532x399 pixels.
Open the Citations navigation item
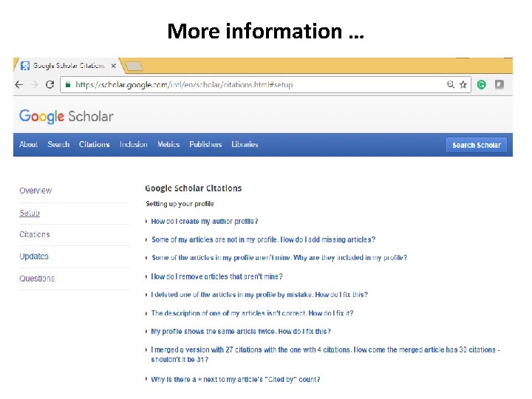(x=95, y=145)
